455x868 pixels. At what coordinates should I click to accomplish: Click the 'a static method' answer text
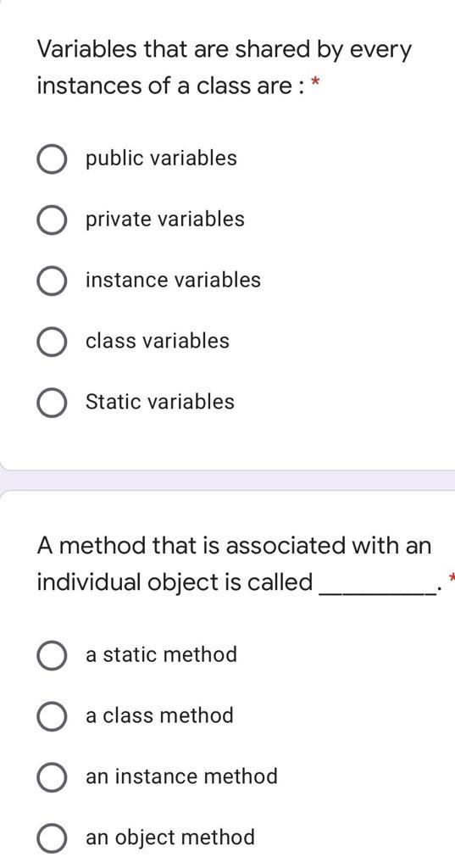[x=161, y=655]
